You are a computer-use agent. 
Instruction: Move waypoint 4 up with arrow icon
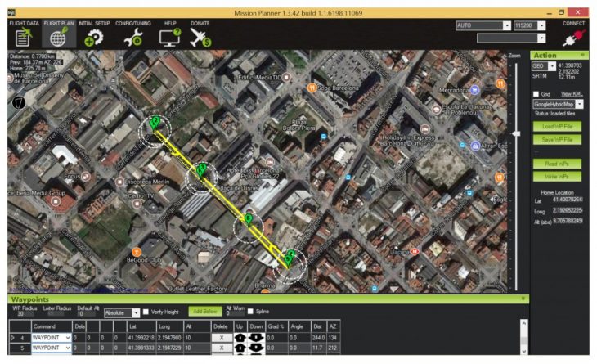pyautogui.click(x=240, y=337)
